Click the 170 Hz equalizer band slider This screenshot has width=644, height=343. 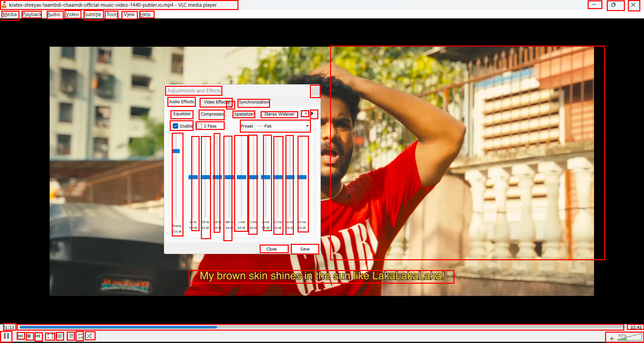point(205,177)
